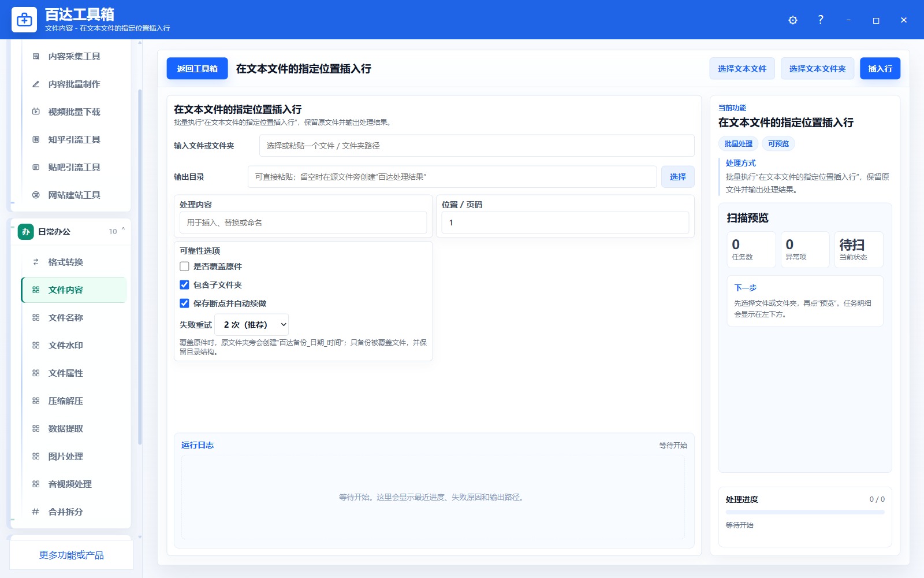Click the 输出目录 input field
This screenshot has height=578, width=924.
click(x=452, y=177)
